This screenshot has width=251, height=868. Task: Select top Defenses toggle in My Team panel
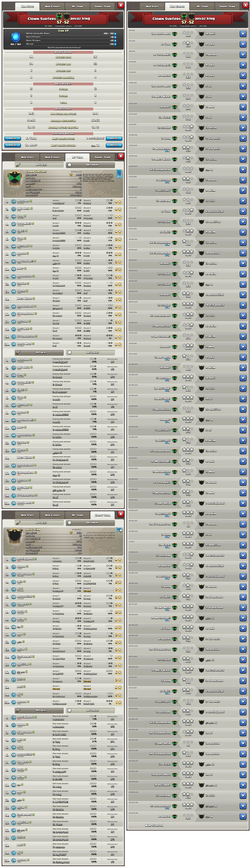point(90,165)
